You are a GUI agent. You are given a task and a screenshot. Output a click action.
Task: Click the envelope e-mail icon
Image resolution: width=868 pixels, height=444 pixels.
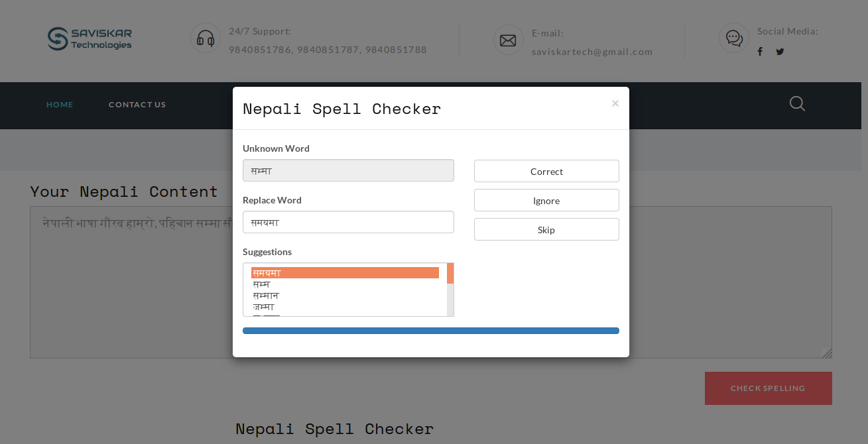(x=508, y=40)
